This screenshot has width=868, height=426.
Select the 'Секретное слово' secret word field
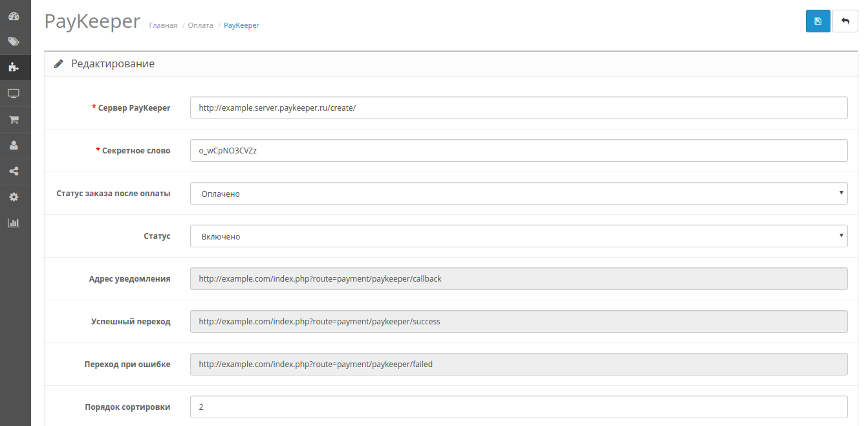517,150
